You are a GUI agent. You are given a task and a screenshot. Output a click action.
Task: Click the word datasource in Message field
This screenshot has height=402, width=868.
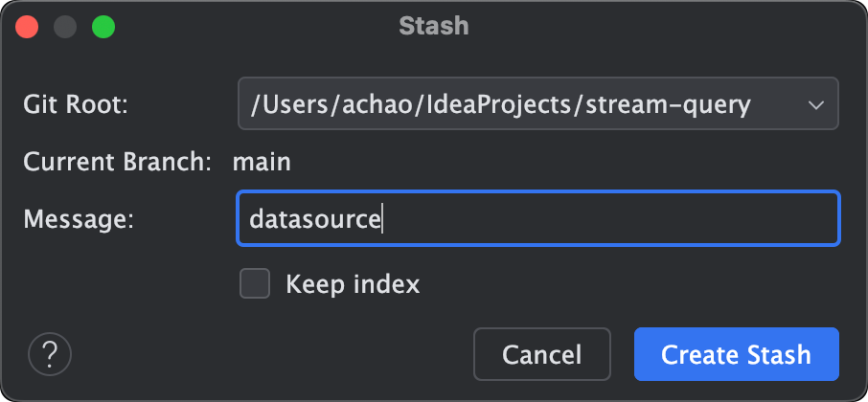point(315,219)
